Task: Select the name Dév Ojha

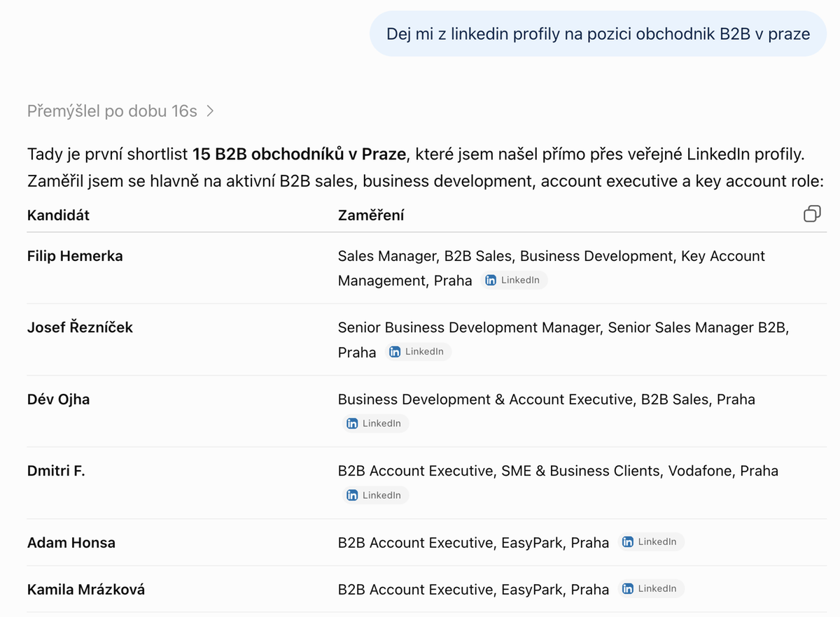Action: pyautogui.click(x=59, y=399)
